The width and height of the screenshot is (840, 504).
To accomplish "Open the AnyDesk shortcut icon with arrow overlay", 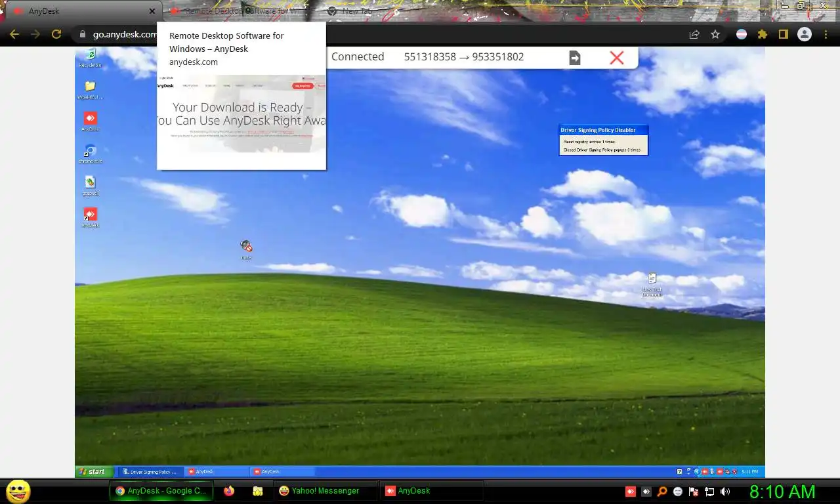I will pyautogui.click(x=90, y=217).
